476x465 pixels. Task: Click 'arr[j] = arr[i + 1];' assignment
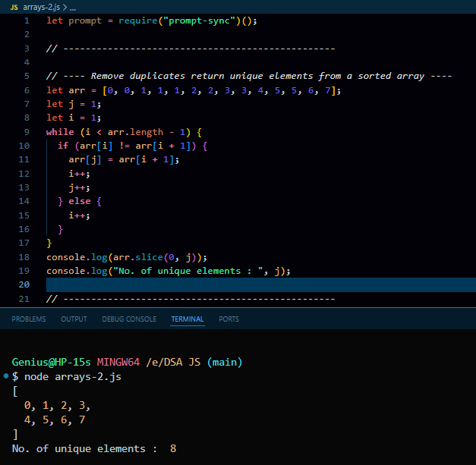[124, 159]
